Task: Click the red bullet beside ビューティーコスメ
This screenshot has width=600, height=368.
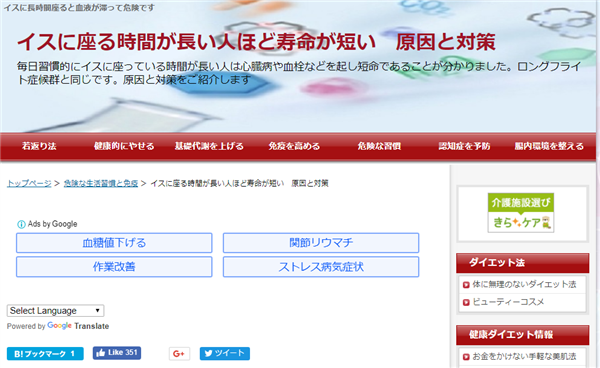Action: [466, 302]
